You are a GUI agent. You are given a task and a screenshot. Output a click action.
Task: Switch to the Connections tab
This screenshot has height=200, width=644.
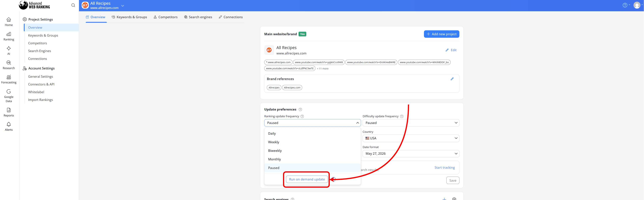point(231,17)
